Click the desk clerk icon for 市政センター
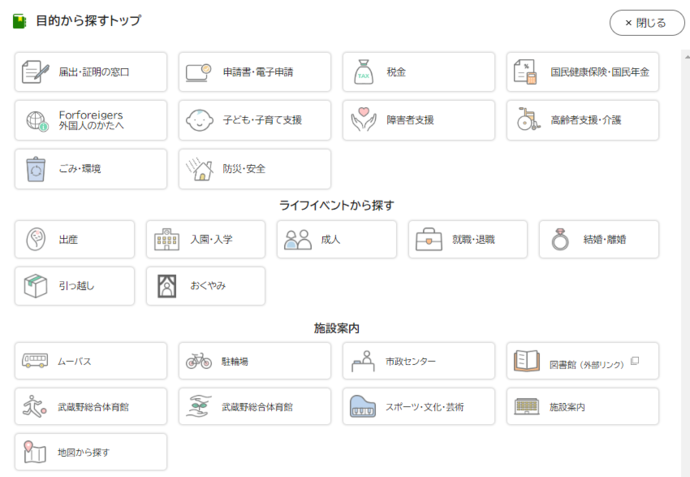 coord(363,361)
